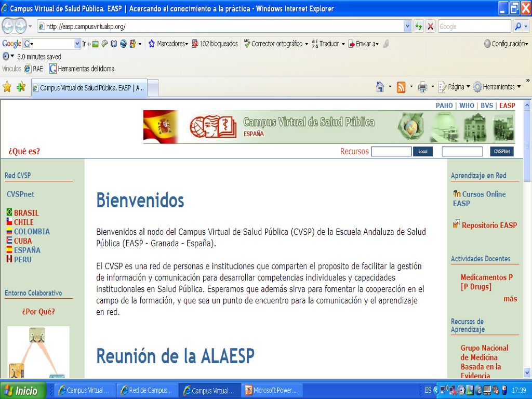Expand the Home button dropdown arrow
The image size is (532, 399).
click(390, 87)
